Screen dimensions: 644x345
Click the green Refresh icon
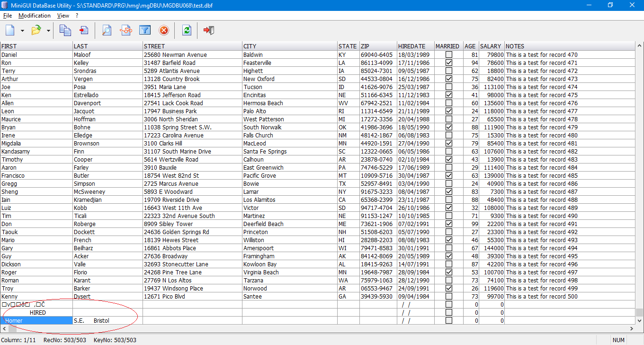pos(187,30)
